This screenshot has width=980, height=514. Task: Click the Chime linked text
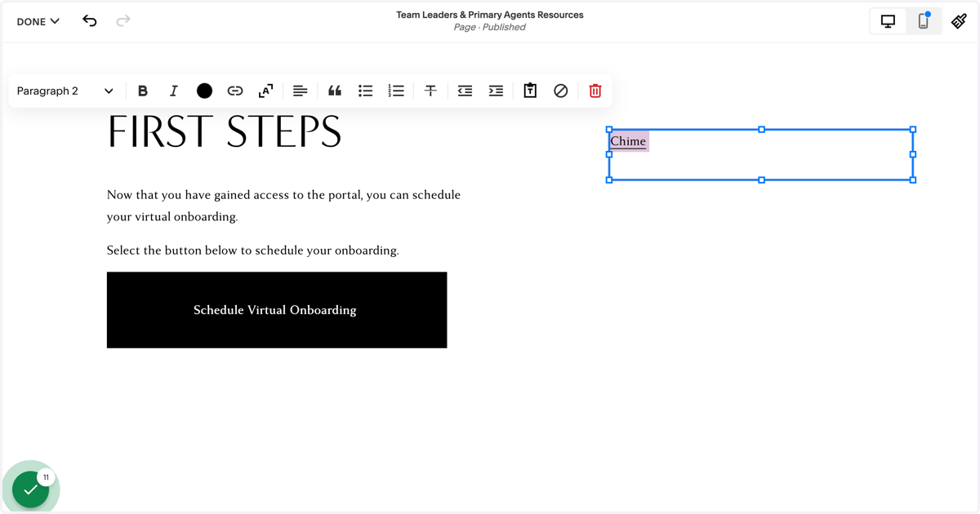628,141
